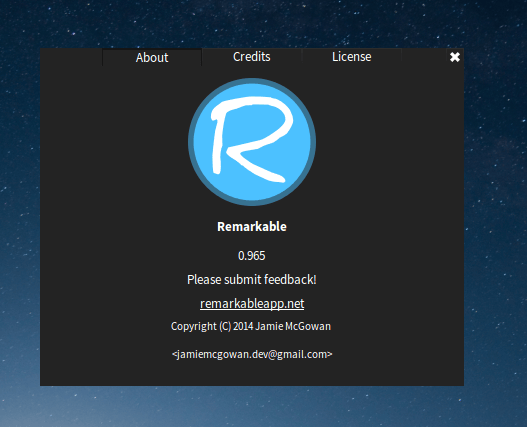This screenshot has height=427, width=527.
Task: Close the About dialog with the X
Action: pos(455,57)
